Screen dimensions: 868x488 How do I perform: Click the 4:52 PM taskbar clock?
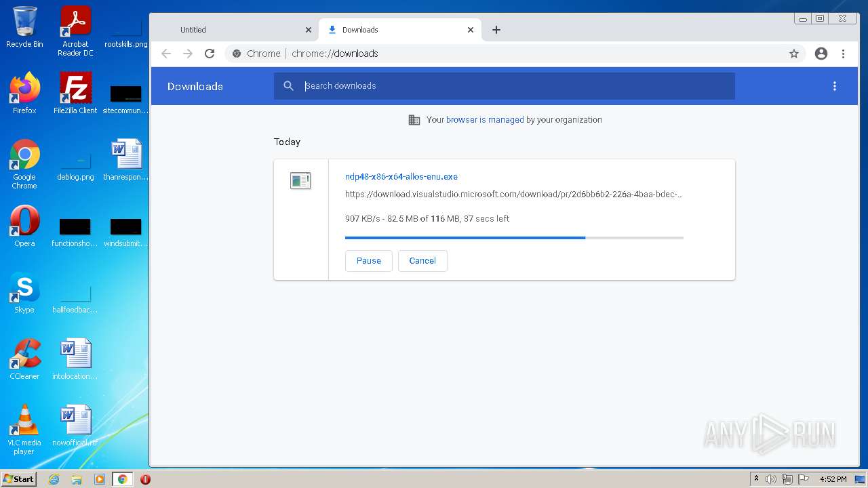click(x=833, y=479)
